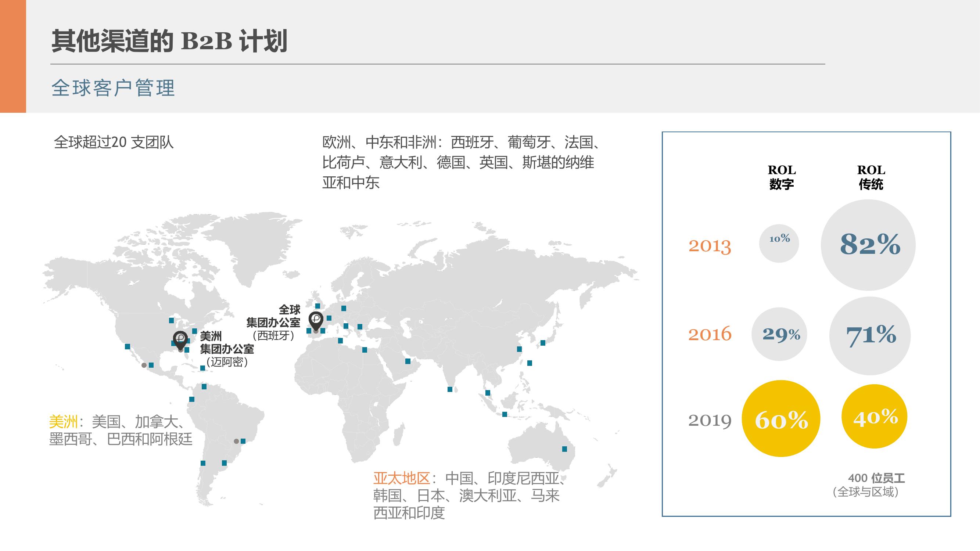980x551 pixels.
Task: Click the (全球与区域) caption
Action: (865, 492)
